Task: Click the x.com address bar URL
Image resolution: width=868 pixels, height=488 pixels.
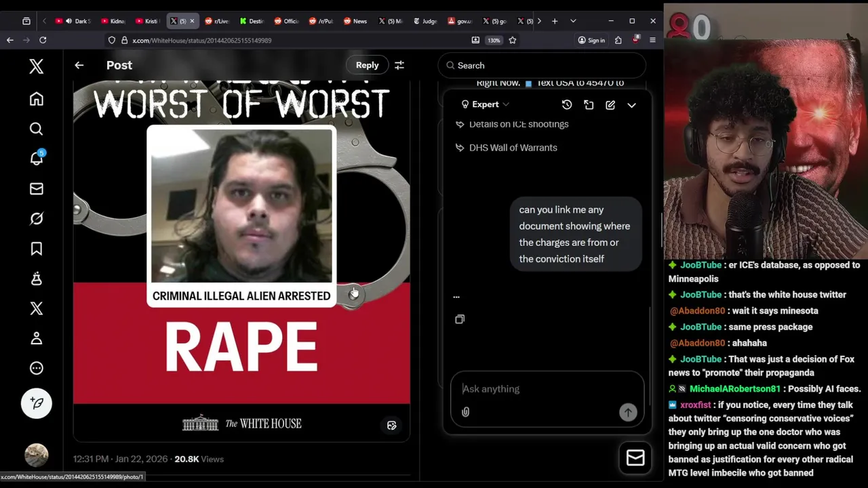Action: tap(202, 41)
